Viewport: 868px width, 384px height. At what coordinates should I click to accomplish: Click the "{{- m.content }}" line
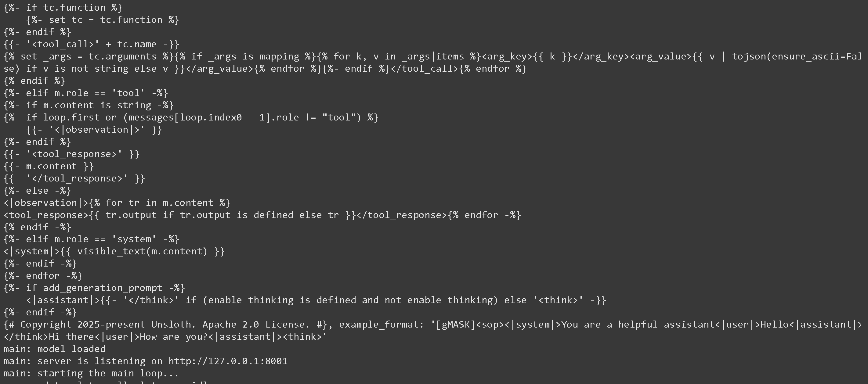point(49,167)
